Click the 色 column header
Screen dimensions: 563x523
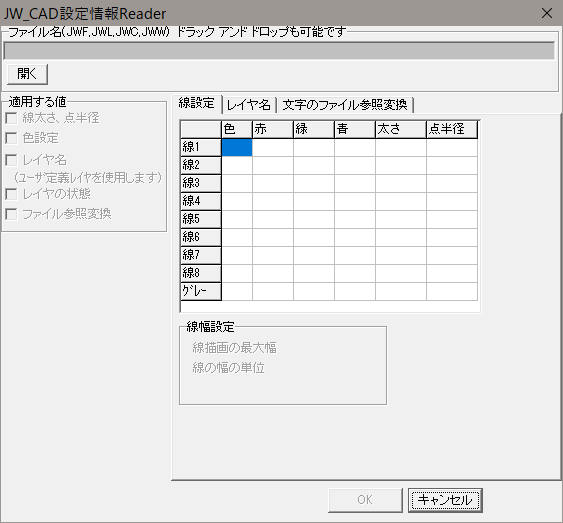tap(237, 129)
